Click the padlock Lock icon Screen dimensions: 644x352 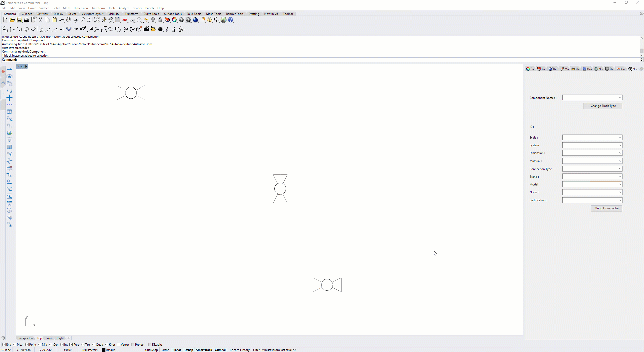[160, 20]
